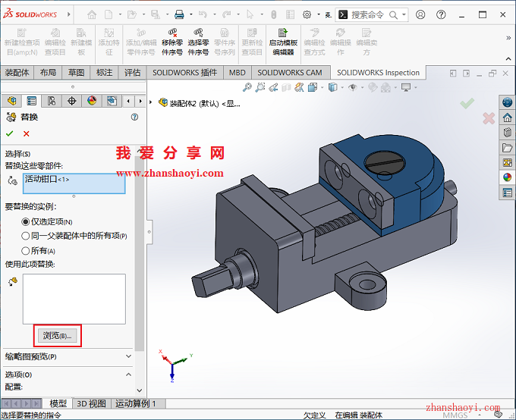516x420 pixels.
Task: Open hide/show items eye dropdown
Action: coord(362,87)
